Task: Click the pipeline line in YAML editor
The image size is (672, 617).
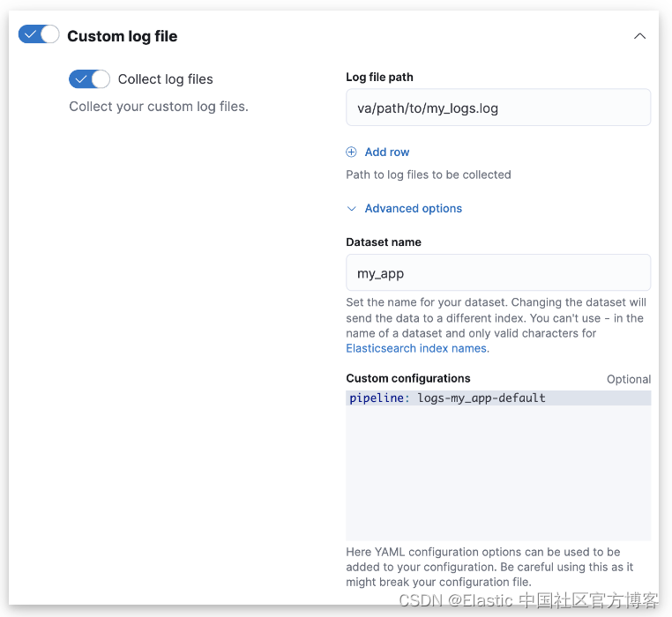Action: 447,398
